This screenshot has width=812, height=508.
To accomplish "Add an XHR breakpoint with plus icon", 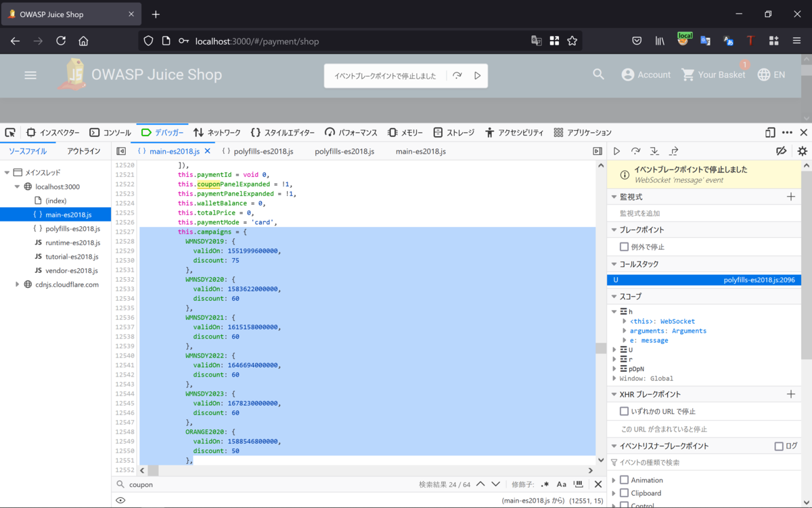I will tap(790, 394).
